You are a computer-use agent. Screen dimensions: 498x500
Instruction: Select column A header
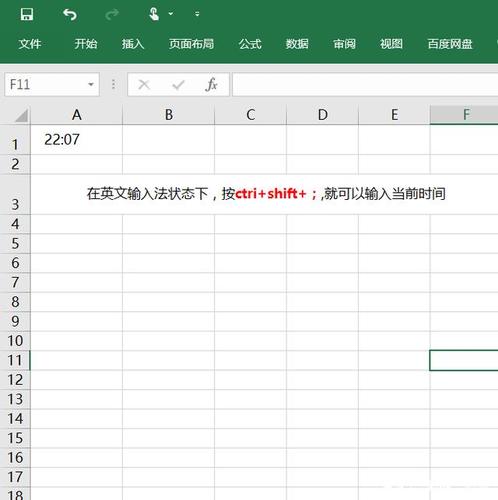tap(77, 115)
